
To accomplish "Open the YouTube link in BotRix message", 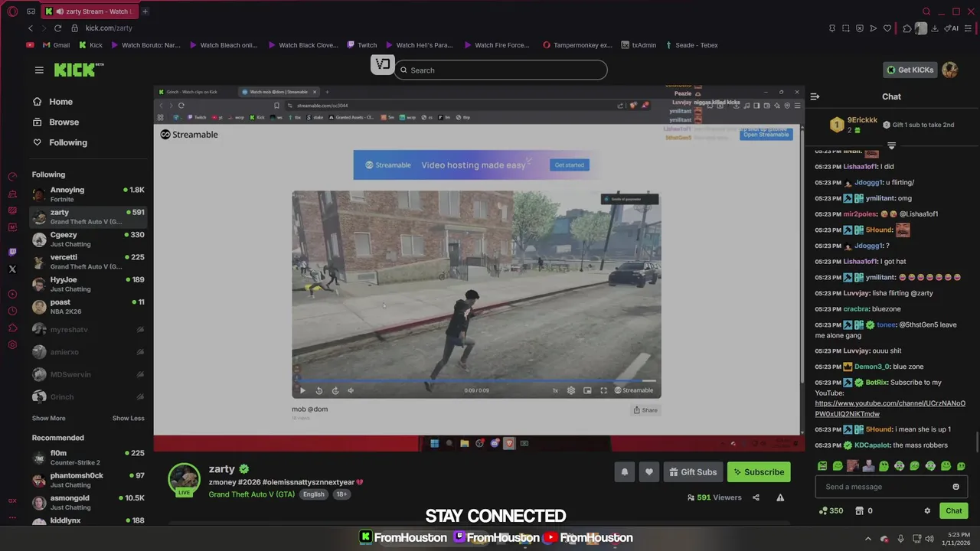I will [x=890, y=409].
